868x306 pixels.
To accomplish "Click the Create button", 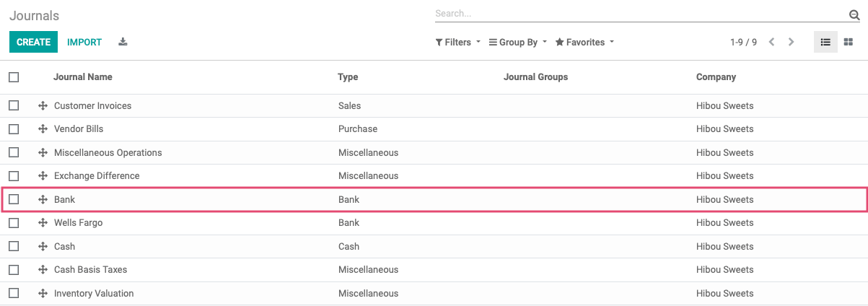I will coord(33,42).
